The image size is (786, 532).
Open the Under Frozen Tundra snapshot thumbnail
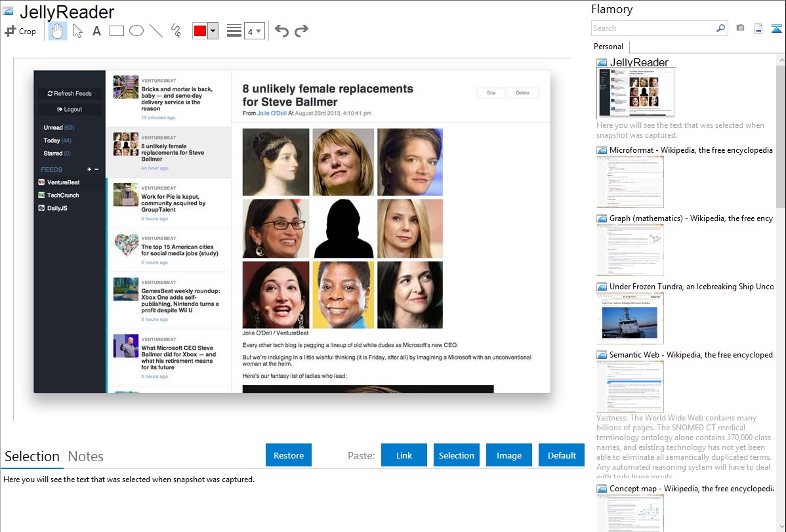[x=630, y=318]
